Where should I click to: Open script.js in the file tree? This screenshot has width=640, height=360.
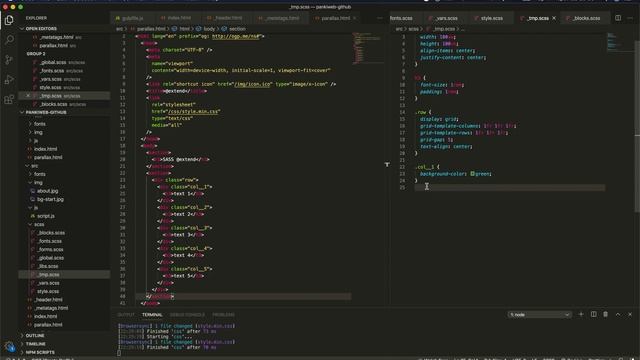click(46, 216)
